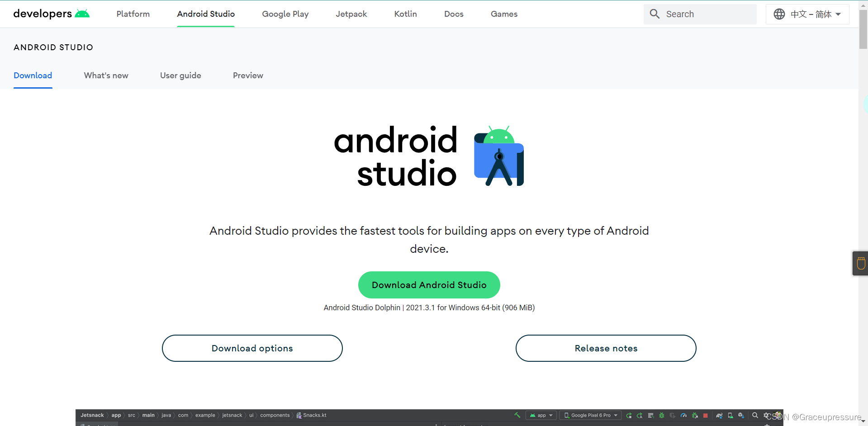This screenshot has width=868, height=426.
Task: Click the search magnifier icon
Action: coord(655,14)
